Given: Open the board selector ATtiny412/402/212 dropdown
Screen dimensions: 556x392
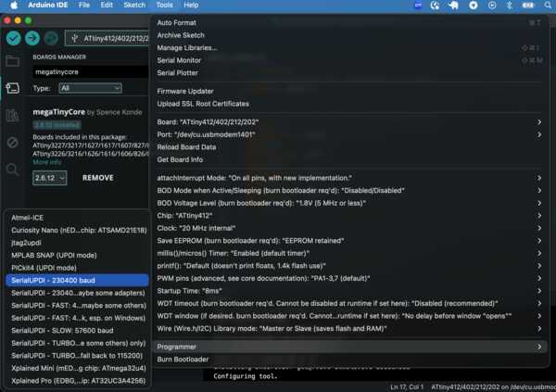Looking at the screenshot, I should [107, 38].
